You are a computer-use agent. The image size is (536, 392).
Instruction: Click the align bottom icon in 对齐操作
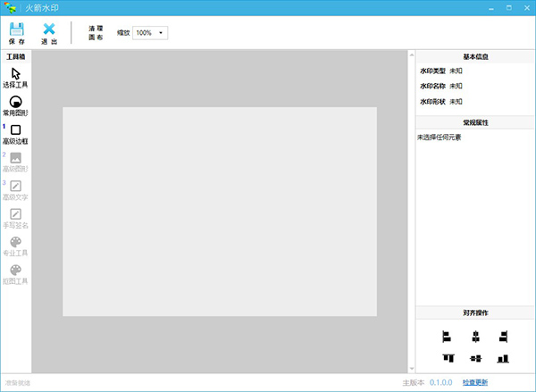[504, 358]
